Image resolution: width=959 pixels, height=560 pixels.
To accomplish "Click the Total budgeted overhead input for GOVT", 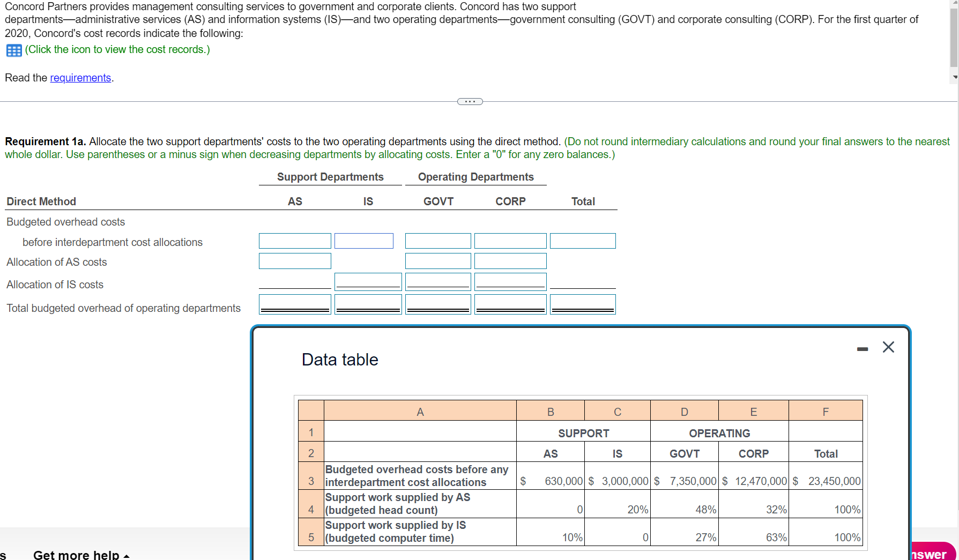I will tap(437, 304).
